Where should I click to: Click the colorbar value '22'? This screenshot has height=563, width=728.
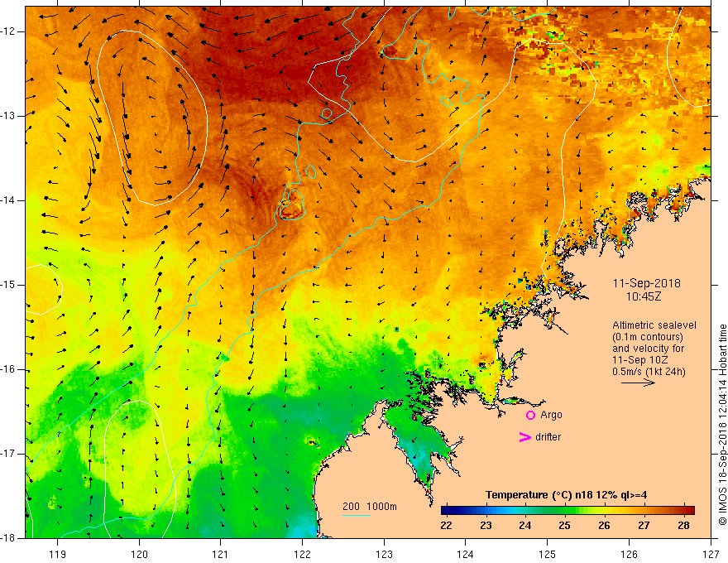click(x=446, y=526)
